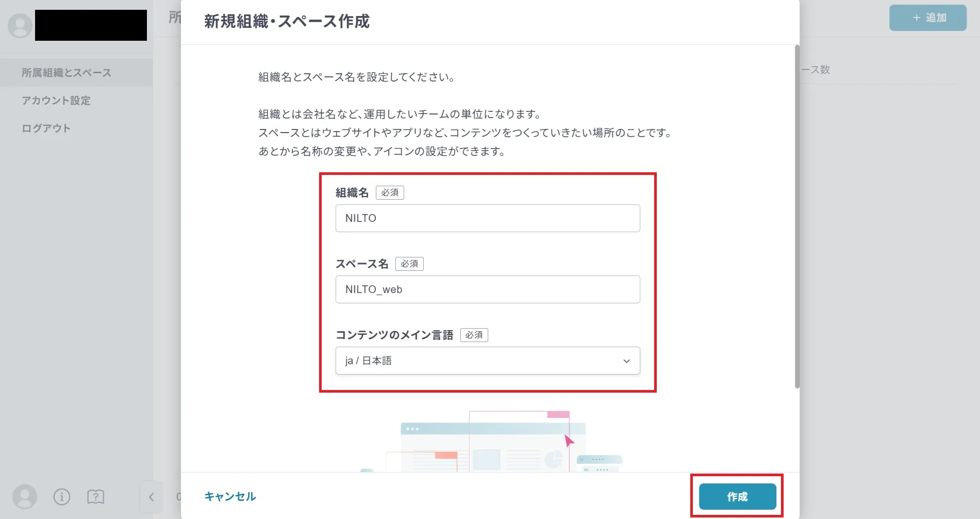Screen dimensions: 980x519
Task: Open the help book question-mark icon
Action: click(96, 497)
